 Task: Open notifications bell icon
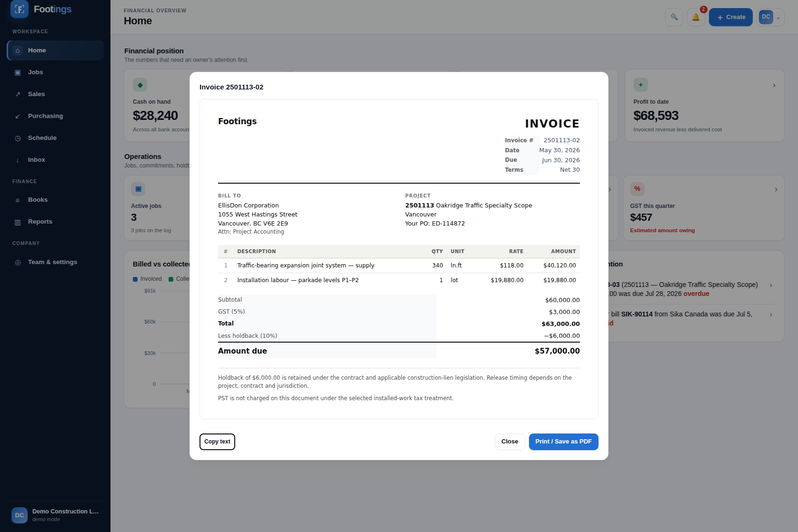[696, 17]
